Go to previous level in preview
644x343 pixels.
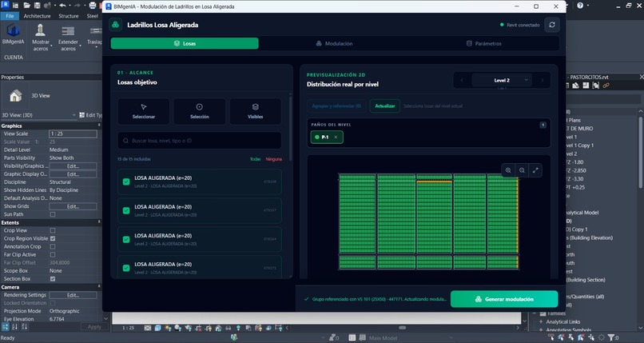(x=462, y=80)
